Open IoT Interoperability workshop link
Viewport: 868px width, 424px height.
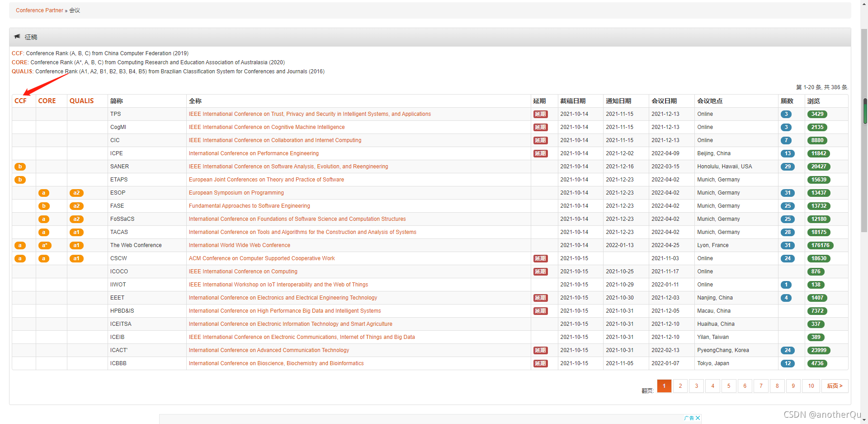click(278, 285)
